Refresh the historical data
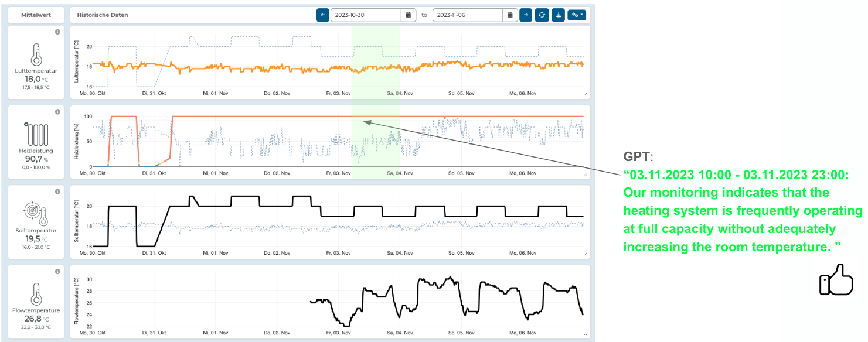This screenshot has height=342, width=868. 542,15
